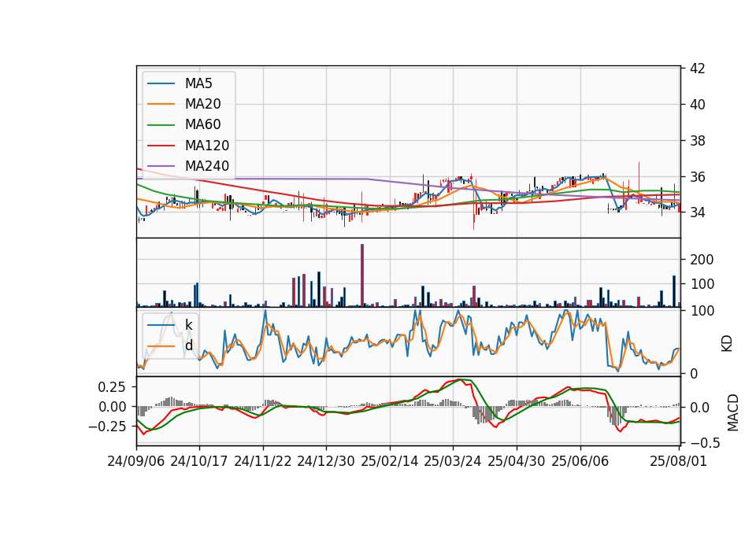Click the MA240 legend label
The width and height of the screenshot is (756, 543).
pyautogui.click(x=207, y=166)
